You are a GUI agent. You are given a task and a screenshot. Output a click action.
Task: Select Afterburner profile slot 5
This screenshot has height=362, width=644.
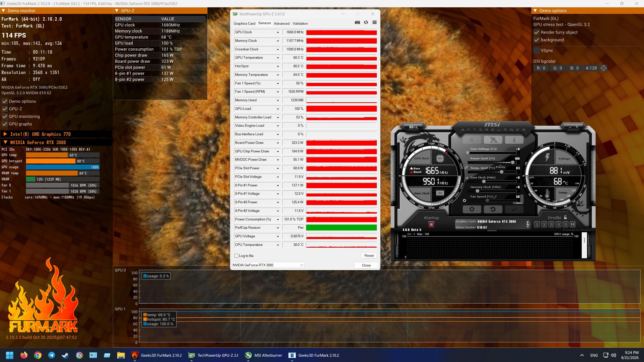[x=565, y=224]
